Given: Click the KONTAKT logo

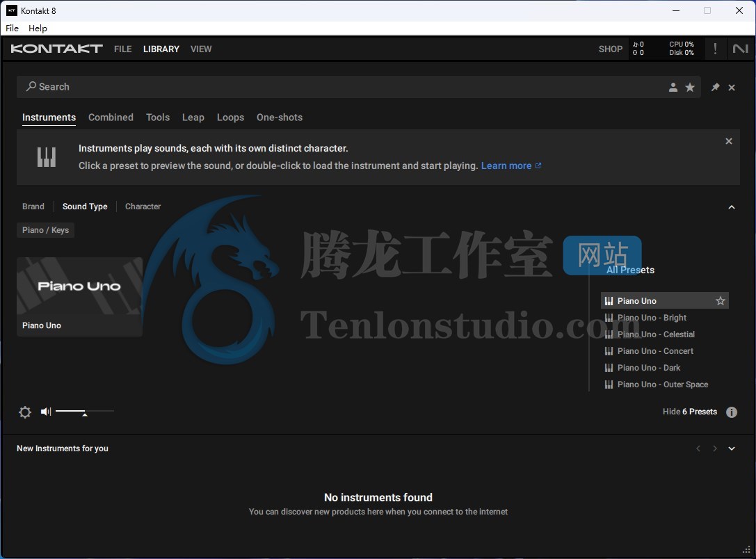Looking at the screenshot, I should tap(56, 49).
